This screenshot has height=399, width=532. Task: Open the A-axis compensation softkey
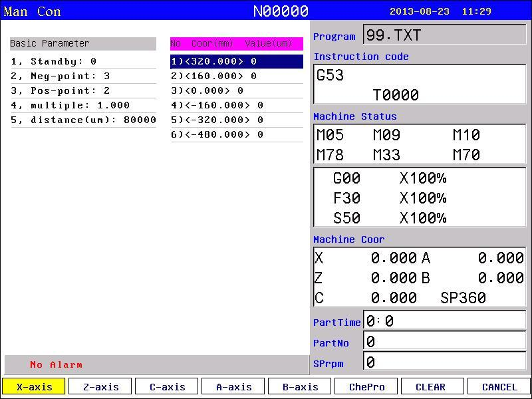(x=233, y=386)
